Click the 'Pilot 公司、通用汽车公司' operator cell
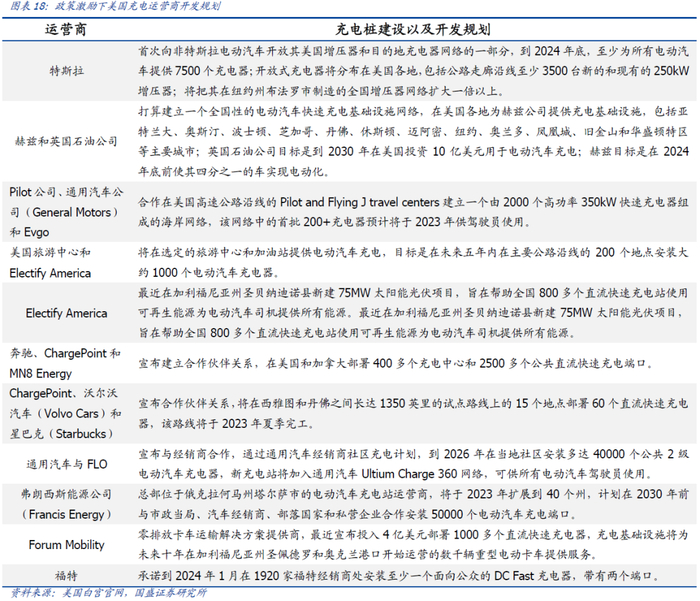700x601 pixels. click(x=66, y=212)
